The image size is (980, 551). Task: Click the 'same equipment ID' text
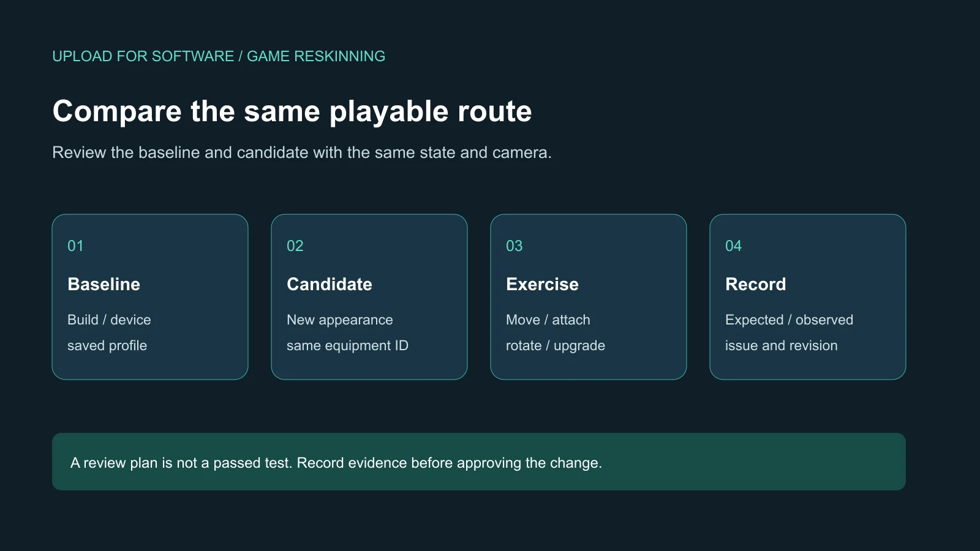coord(347,345)
